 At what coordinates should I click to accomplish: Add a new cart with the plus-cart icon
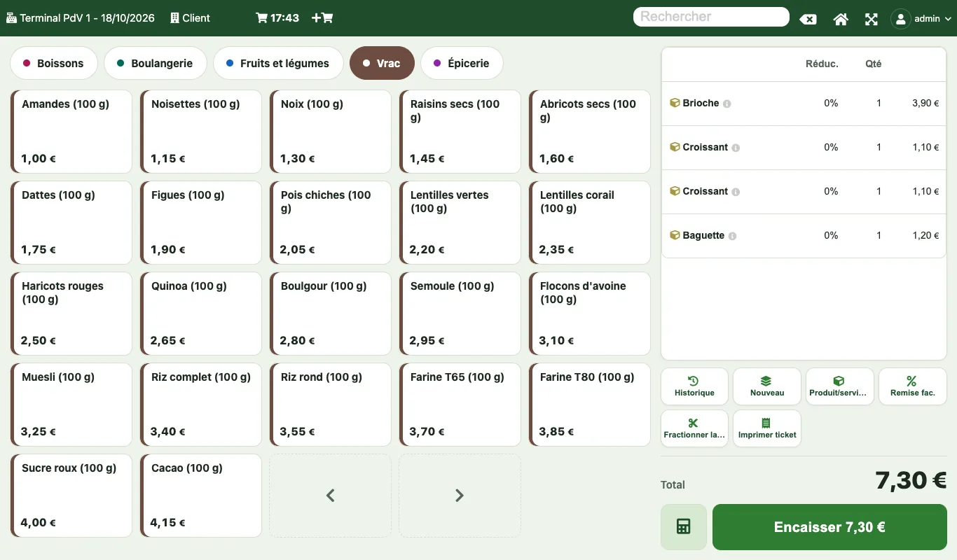[322, 18]
